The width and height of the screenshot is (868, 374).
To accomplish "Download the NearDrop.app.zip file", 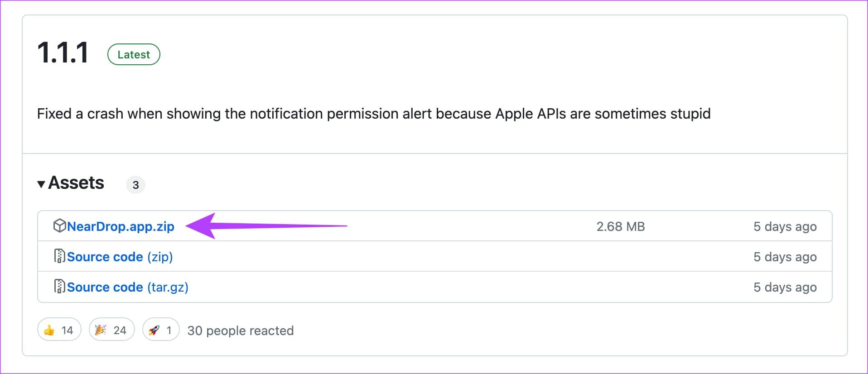I will 121,226.
